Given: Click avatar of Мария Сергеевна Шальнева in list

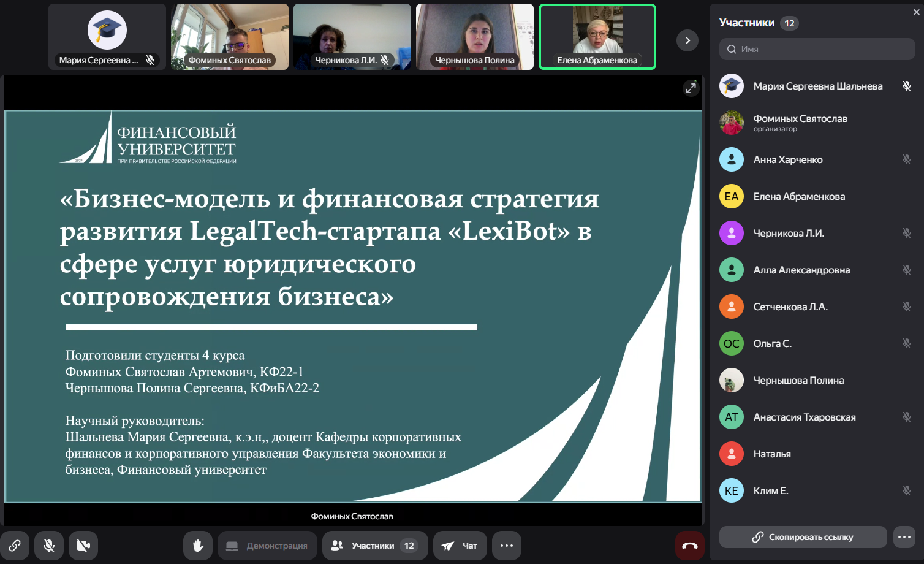Looking at the screenshot, I should pos(732,86).
